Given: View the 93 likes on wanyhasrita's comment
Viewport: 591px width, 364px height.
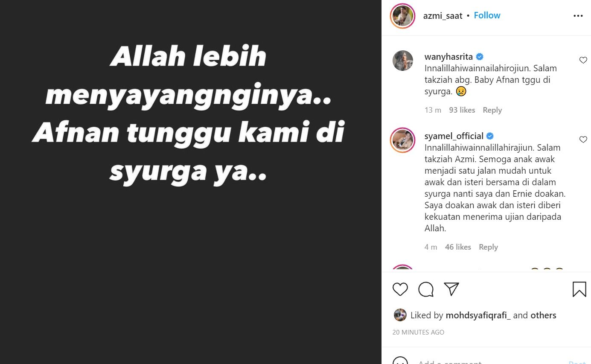Looking at the screenshot, I should tap(462, 110).
